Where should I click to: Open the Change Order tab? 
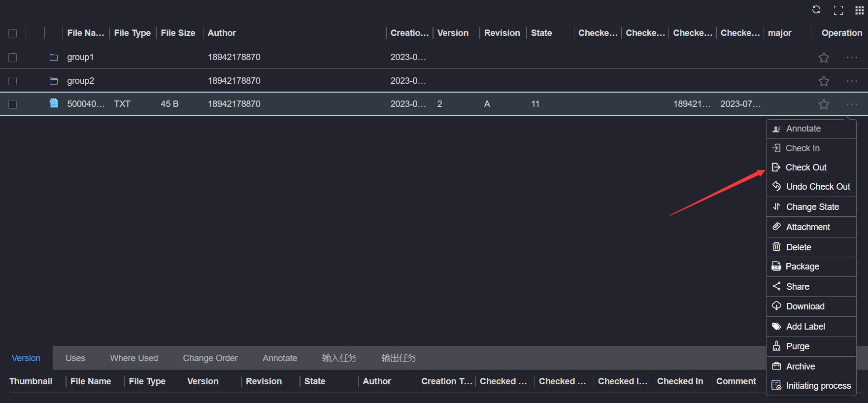pos(210,358)
